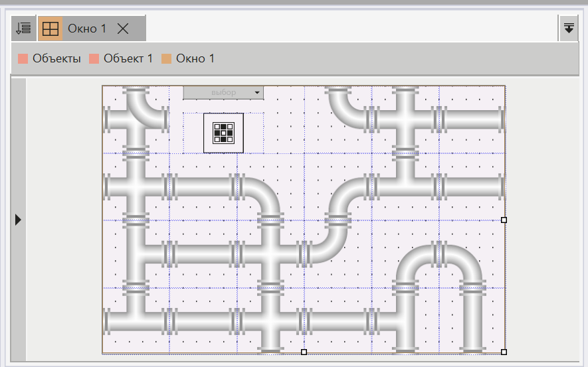Switch to the Окно 1 tab
Image resolution: width=588 pixels, height=367 pixels.
87,29
